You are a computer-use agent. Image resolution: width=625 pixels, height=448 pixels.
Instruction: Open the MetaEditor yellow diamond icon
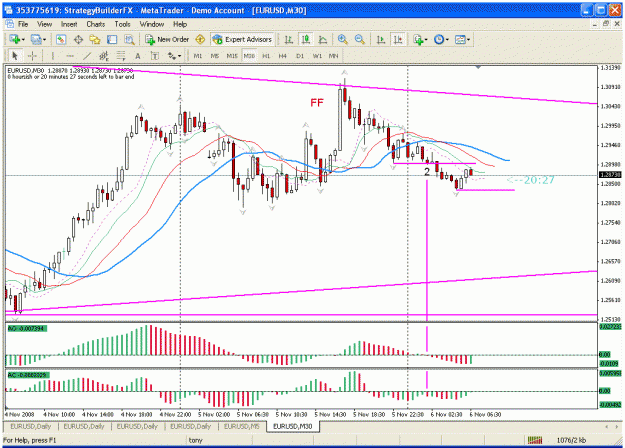click(200, 39)
